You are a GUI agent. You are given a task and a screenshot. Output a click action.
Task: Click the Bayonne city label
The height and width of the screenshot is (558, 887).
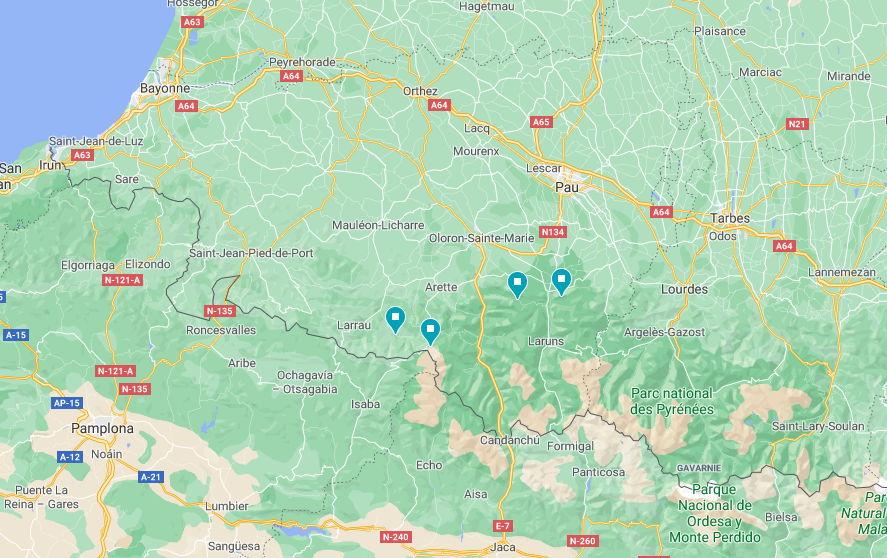pos(165,88)
